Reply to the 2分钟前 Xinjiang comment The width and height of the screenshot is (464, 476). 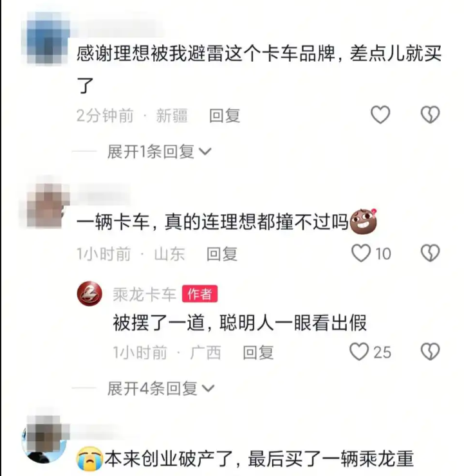[x=225, y=116]
